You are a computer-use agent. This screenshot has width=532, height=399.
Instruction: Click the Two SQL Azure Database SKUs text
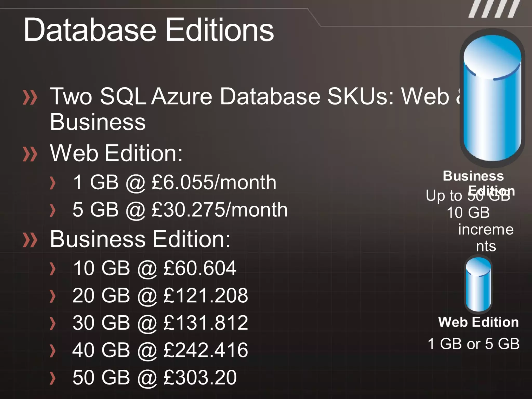click(x=249, y=97)
